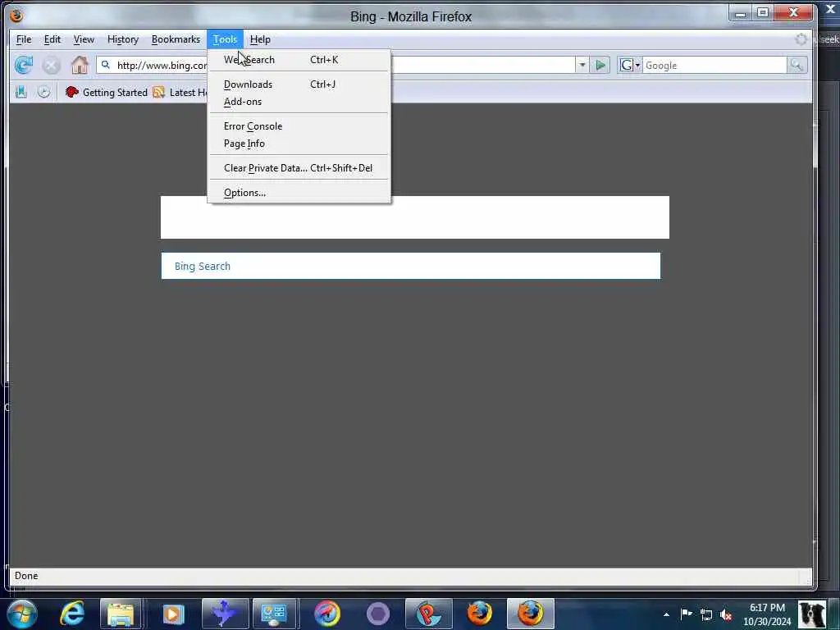Click the search magnifier button beside Google box
The height and width of the screenshot is (630, 840).
click(797, 66)
